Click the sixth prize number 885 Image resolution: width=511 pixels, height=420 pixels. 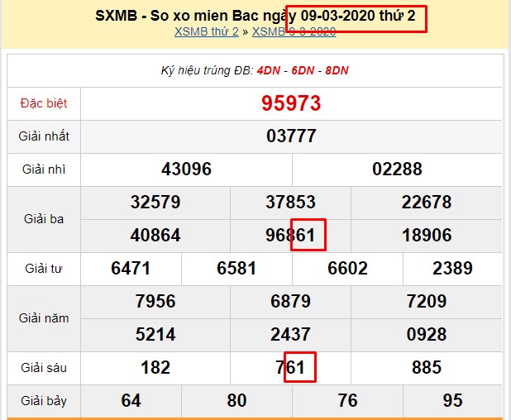point(426,368)
